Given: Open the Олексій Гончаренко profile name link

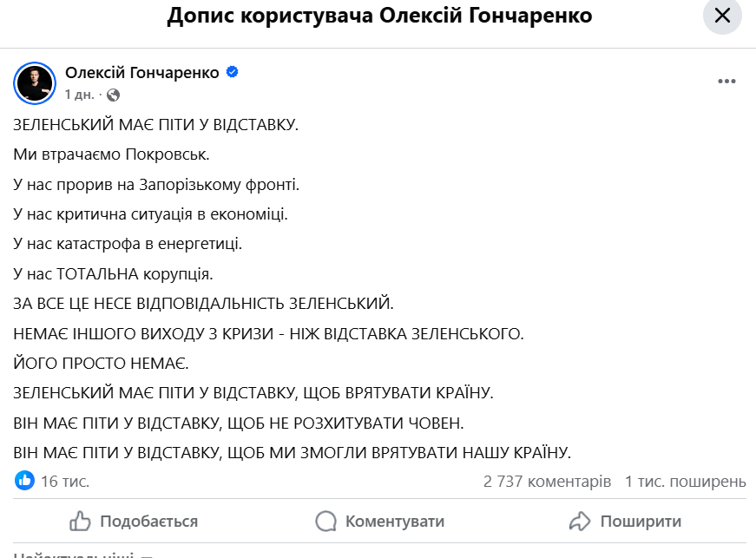Looking at the screenshot, I should point(142,73).
